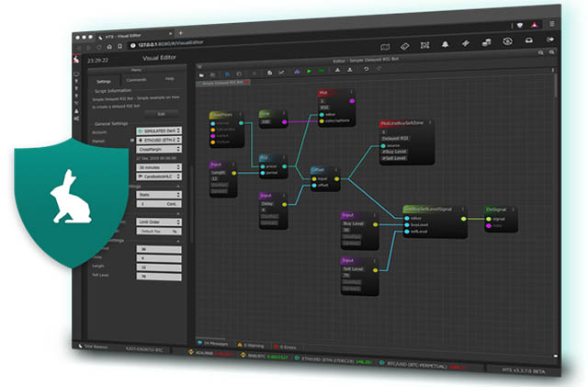This screenshot has height=387, width=588.
Task: Click the Brave Rewards triangle icon
Action: coord(535,25)
